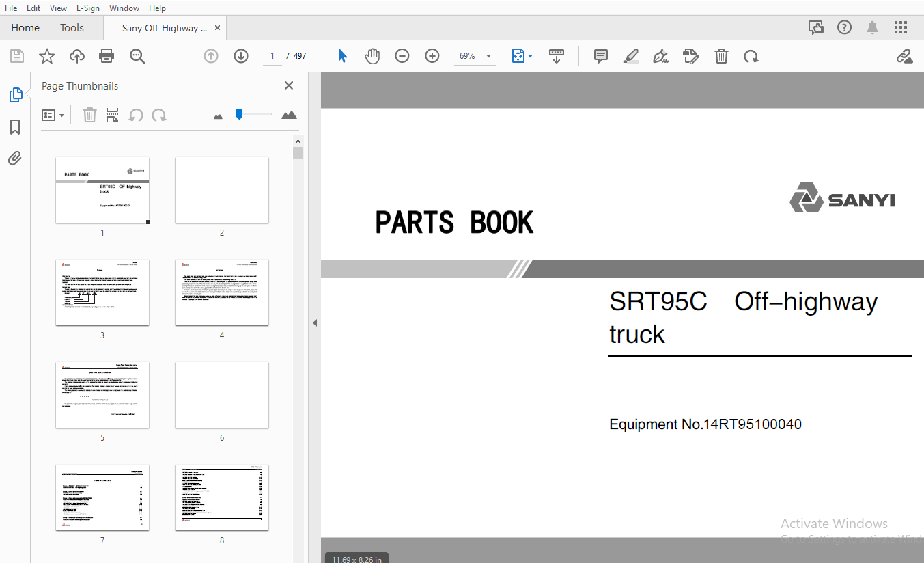
Task: Open the E-Sign menu
Action: point(88,8)
